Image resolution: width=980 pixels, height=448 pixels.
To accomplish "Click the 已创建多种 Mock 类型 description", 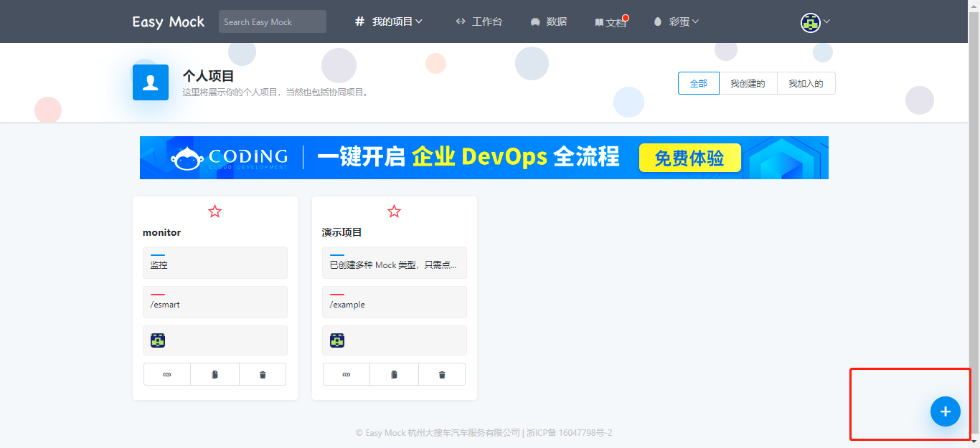I will click(395, 262).
